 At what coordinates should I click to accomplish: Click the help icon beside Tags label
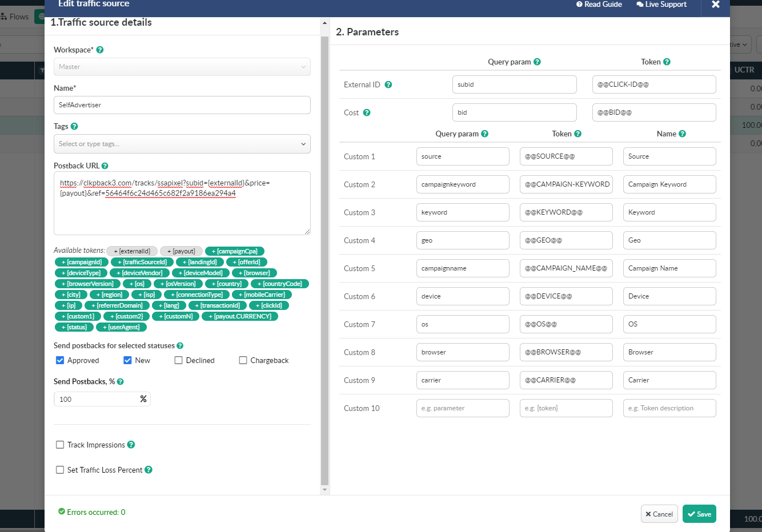tap(74, 126)
